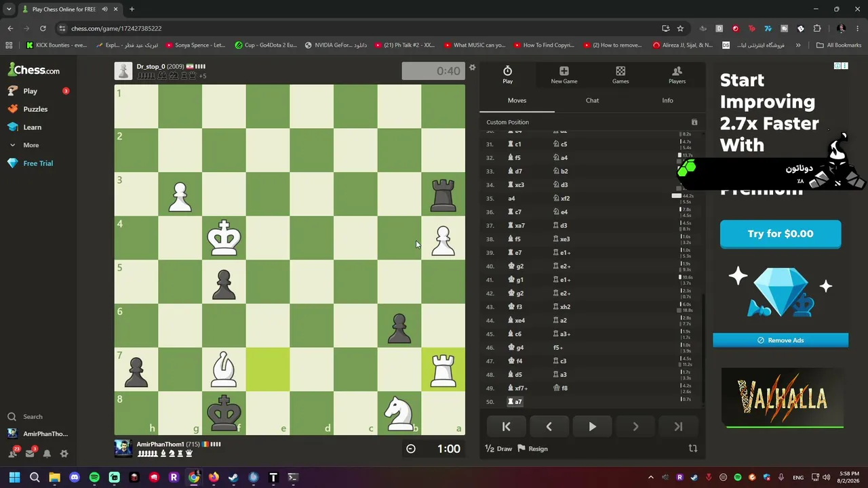Bookmark this page with the star icon
This screenshot has height=488, width=868.
pos(680,28)
